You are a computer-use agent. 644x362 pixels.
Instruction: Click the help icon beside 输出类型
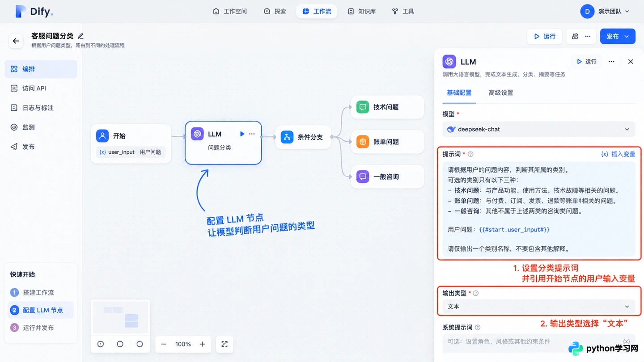pos(476,293)
